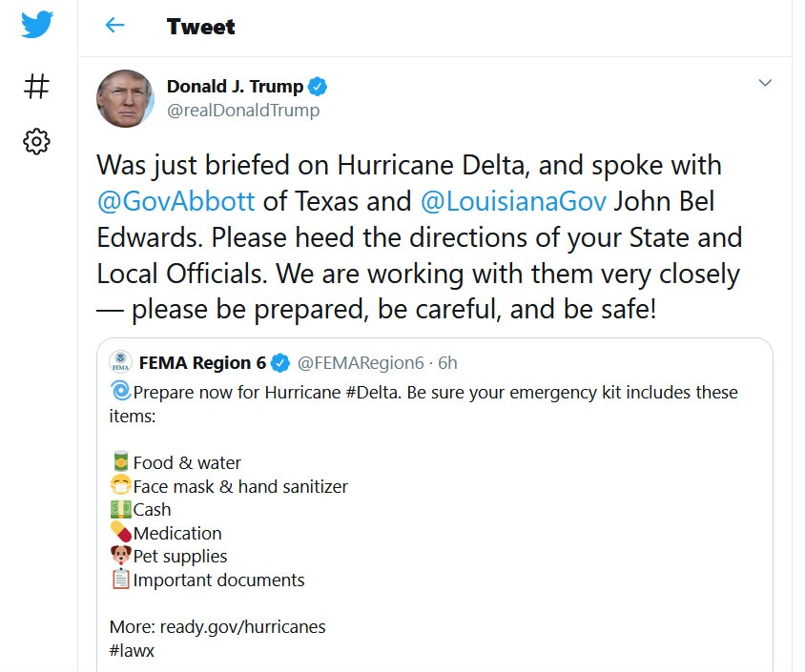The height and width of the screenshot is (672, 805).
Task: Click the hurricane cyclone emoji
Action: tap(120, 391)
